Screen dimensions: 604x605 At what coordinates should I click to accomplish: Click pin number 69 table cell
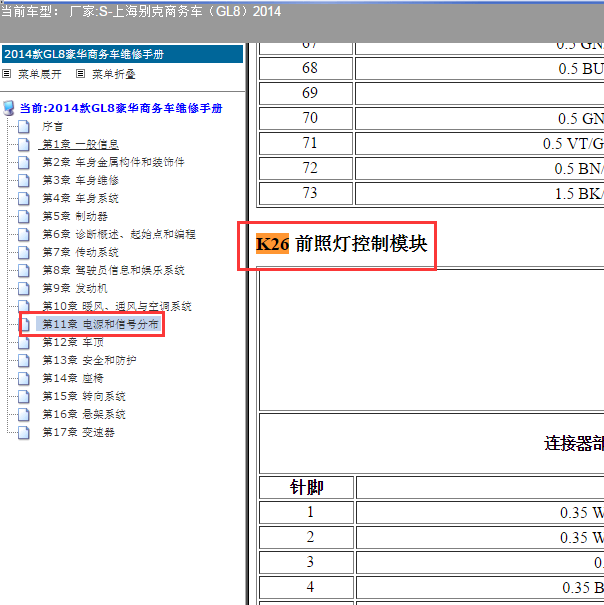(x=306, y=93)
